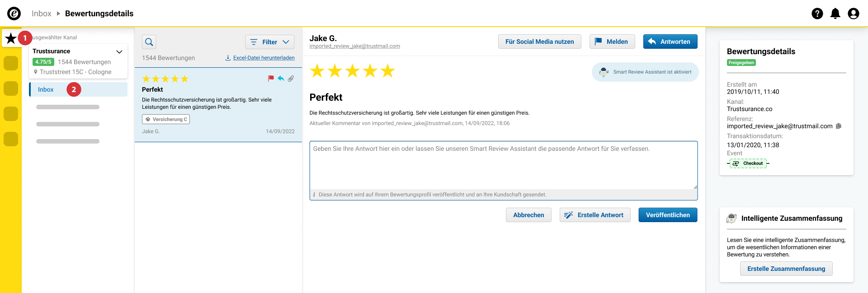Open notifications bell icon
Image resolution: width=868 pixels, height=293 pixels.
click(835, 14)
